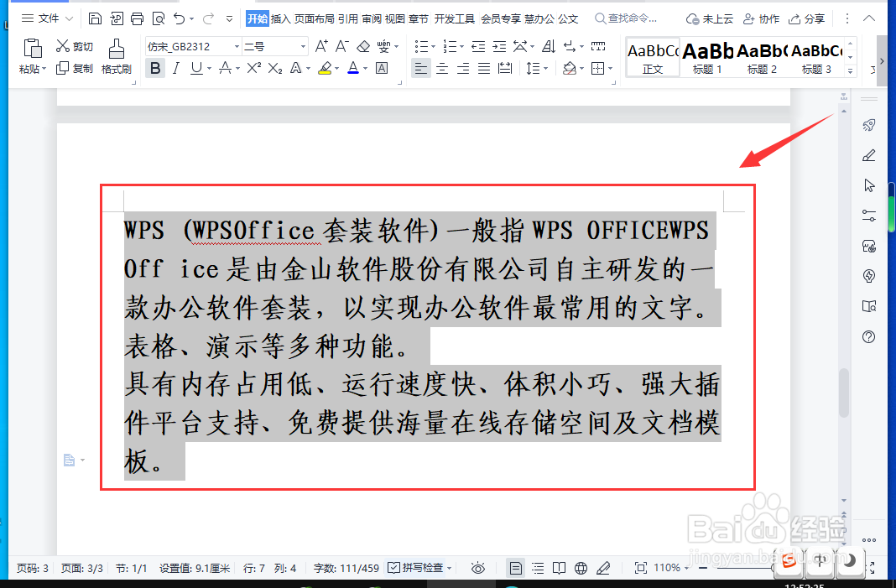Expand the numbered list dropdown arrow
The height and width of the screenshot is (588, 896).
(461, 47)
